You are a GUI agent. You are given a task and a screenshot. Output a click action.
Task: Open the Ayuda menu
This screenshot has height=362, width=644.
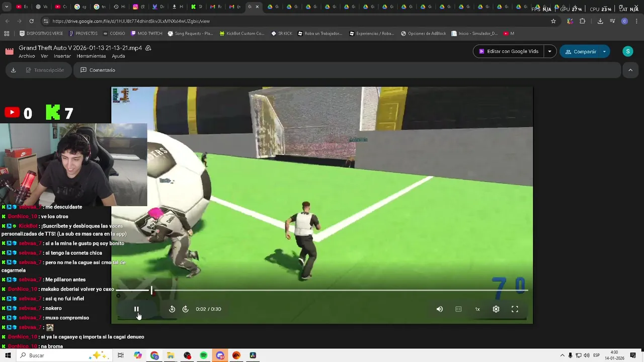pyautogui.click(x=118, y=56)
